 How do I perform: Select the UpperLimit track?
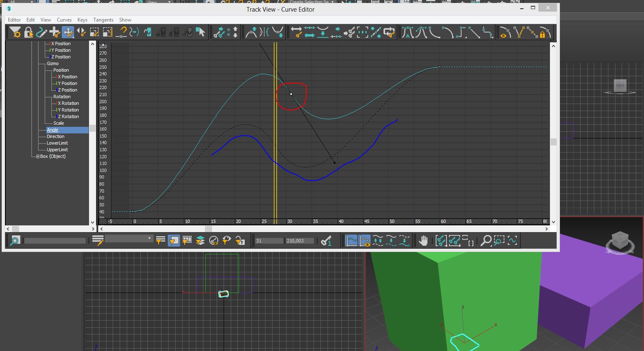(57, 150)
